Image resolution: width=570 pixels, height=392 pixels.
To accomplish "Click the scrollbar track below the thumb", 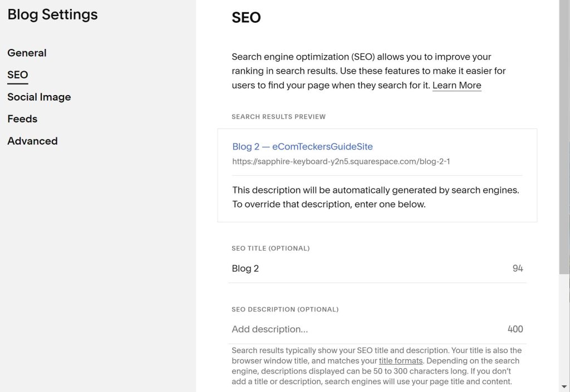I will coord(564,328).
